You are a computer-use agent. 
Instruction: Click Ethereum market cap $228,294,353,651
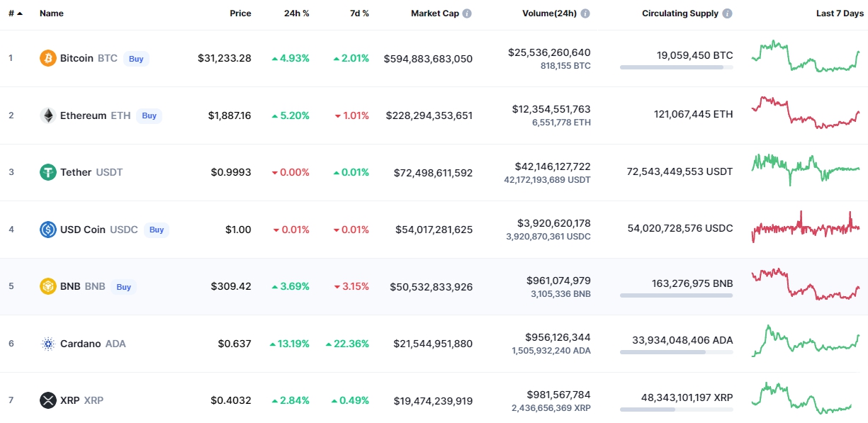coord(429,115)
